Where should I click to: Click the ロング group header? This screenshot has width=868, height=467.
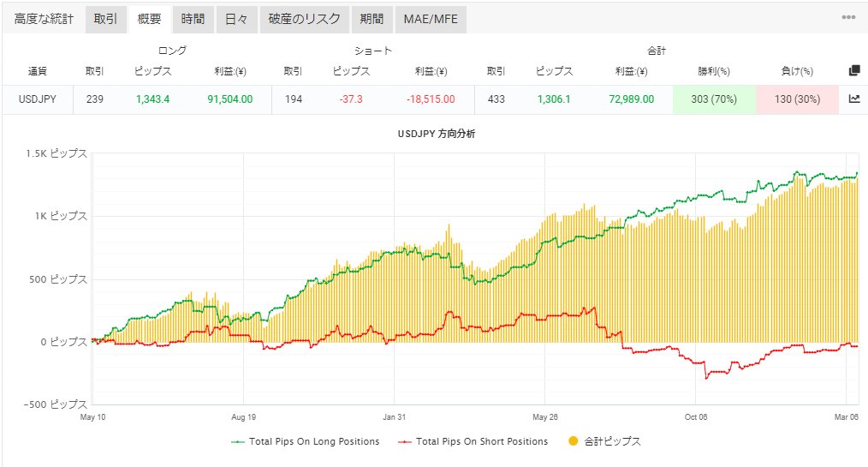coord(172,51)
